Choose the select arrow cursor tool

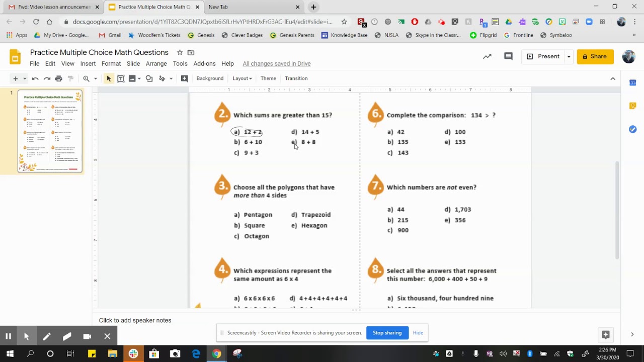(109, 78)
